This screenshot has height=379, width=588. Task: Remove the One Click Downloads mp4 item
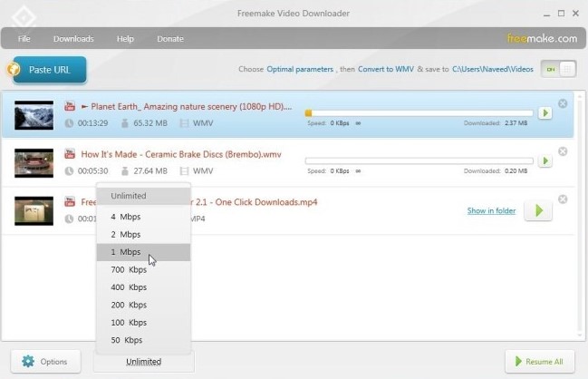point(563,199)
